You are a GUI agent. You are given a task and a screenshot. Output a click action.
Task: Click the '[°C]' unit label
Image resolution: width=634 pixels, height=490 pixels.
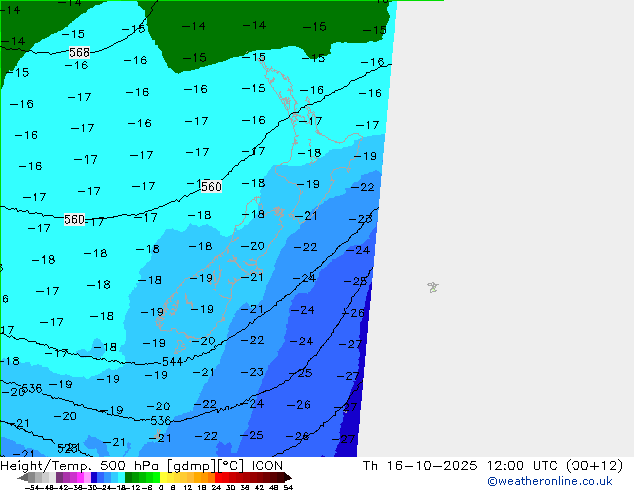tap(231, 466)
